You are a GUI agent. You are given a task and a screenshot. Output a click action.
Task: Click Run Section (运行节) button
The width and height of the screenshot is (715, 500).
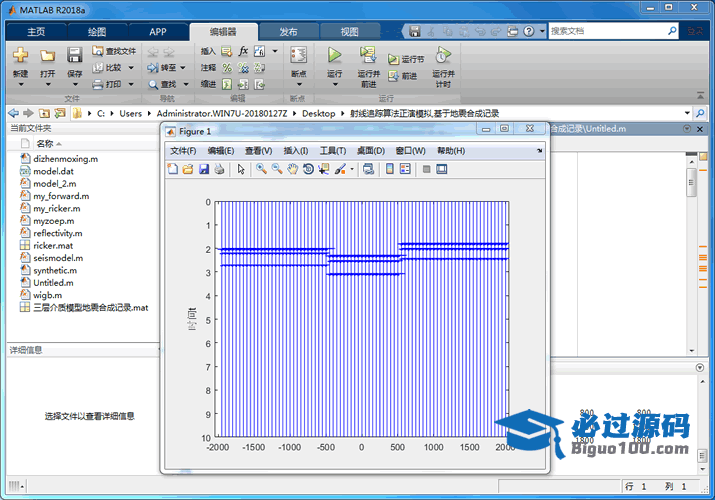click(406, 59)
